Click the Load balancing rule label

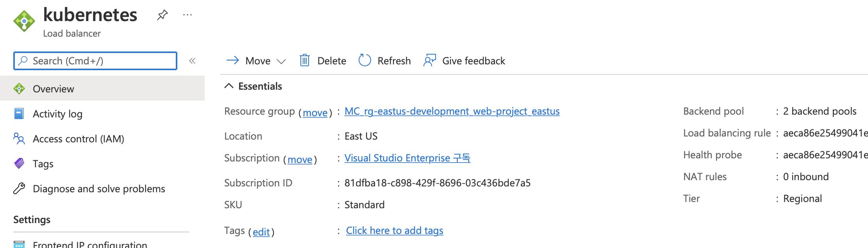[x=727, y=133]
